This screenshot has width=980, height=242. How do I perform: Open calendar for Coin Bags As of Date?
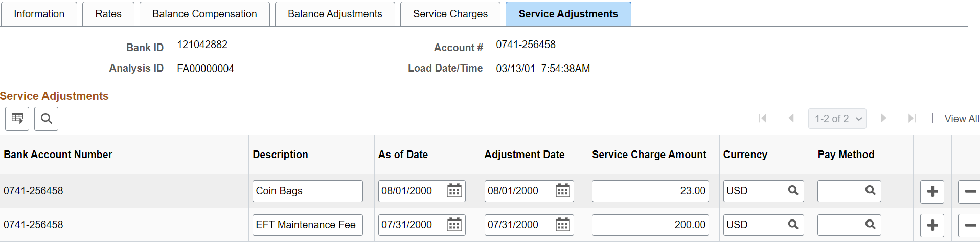coord(454,191)
